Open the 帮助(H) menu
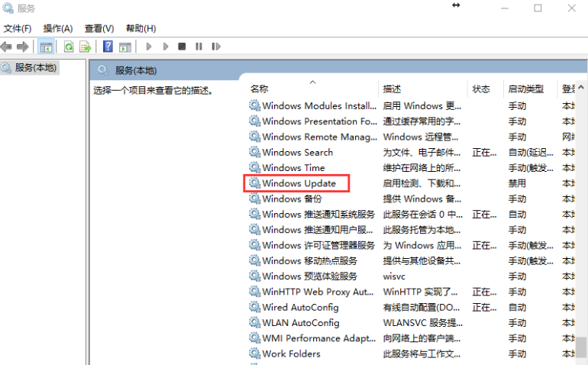588x365 pixels. click(x=141, y=28)
